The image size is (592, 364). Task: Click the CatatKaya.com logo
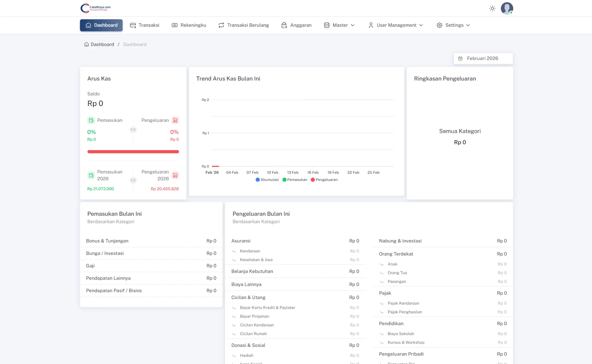coord(96,8)
